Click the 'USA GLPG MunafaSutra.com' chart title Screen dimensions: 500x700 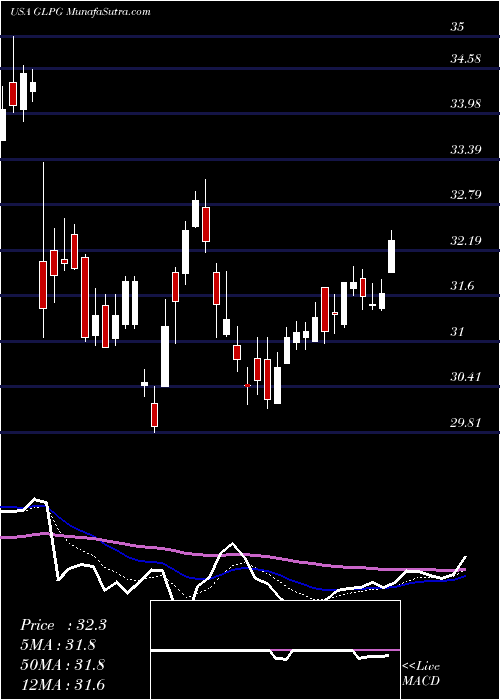pyautogui.click(x=80, y=12)
